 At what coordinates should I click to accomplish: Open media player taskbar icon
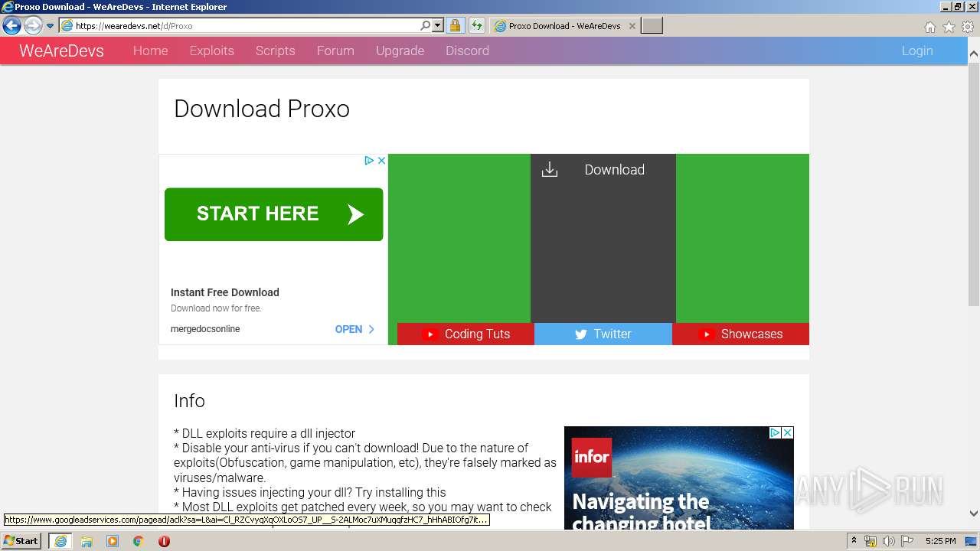coord(113,541)
